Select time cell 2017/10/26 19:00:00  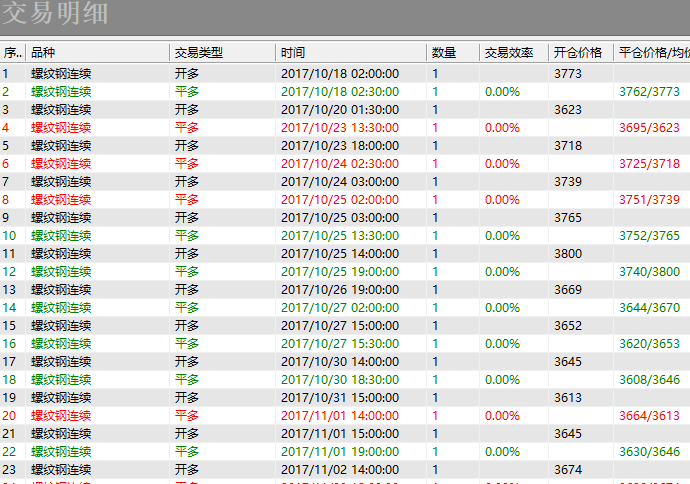tap(340, 290)
